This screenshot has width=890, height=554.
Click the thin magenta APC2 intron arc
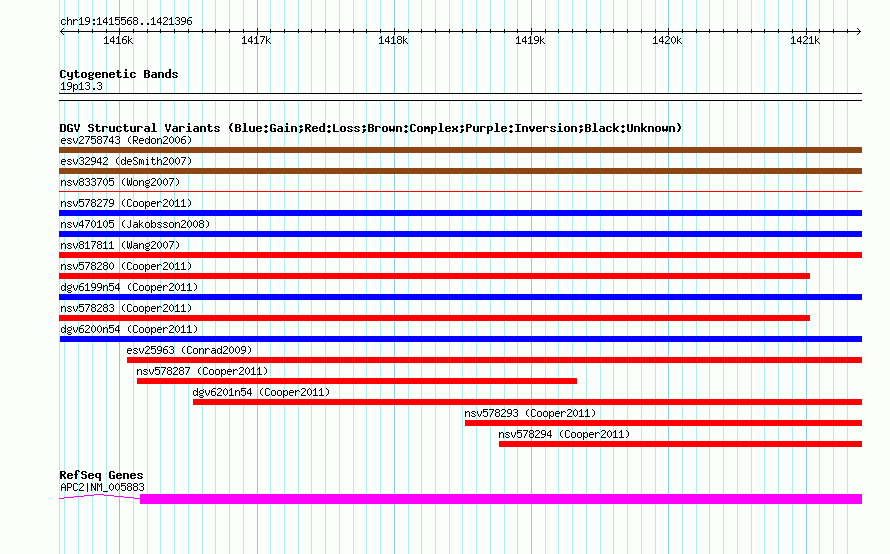point(99,497)
